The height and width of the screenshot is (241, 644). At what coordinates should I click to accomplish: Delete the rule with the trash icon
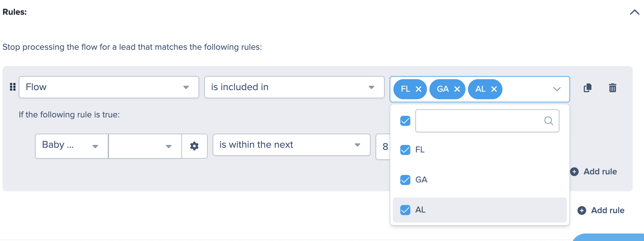613,88
